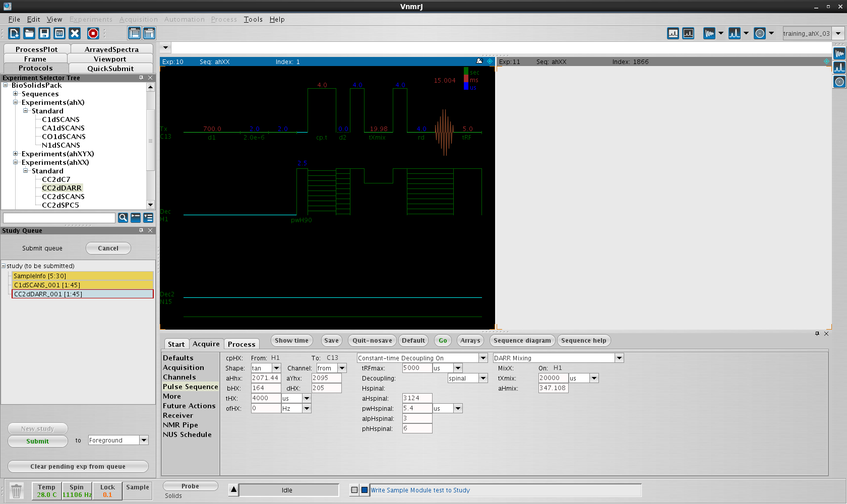The height and width of the screenshot is (504, 847).
Task: Collapse the study (to be submitted) node
Action: (4, 266)
